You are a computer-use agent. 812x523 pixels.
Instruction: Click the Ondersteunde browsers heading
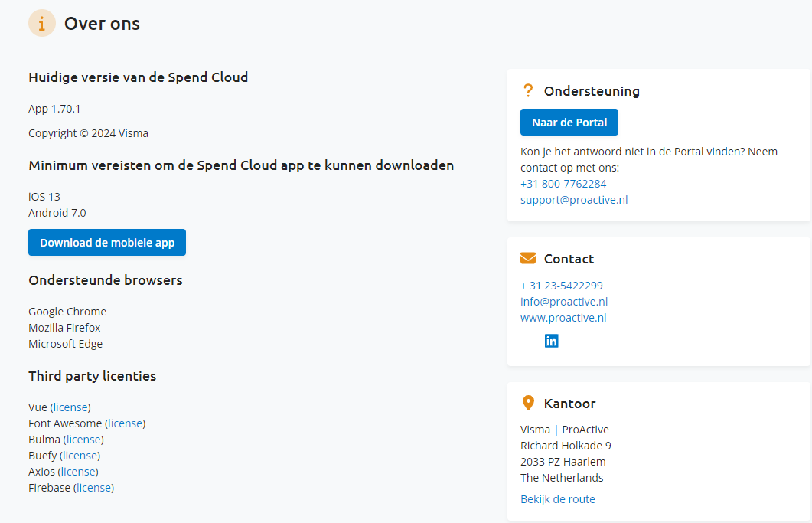(x=105, y=280)
